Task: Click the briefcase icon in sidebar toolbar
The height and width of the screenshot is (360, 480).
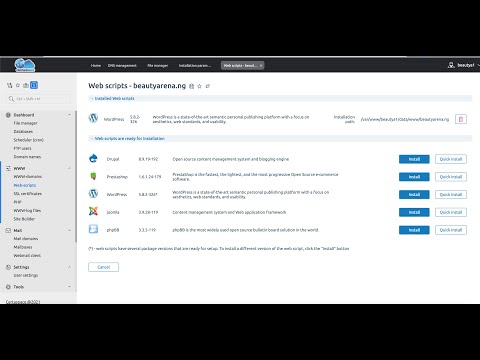Action: pos(26,85)
